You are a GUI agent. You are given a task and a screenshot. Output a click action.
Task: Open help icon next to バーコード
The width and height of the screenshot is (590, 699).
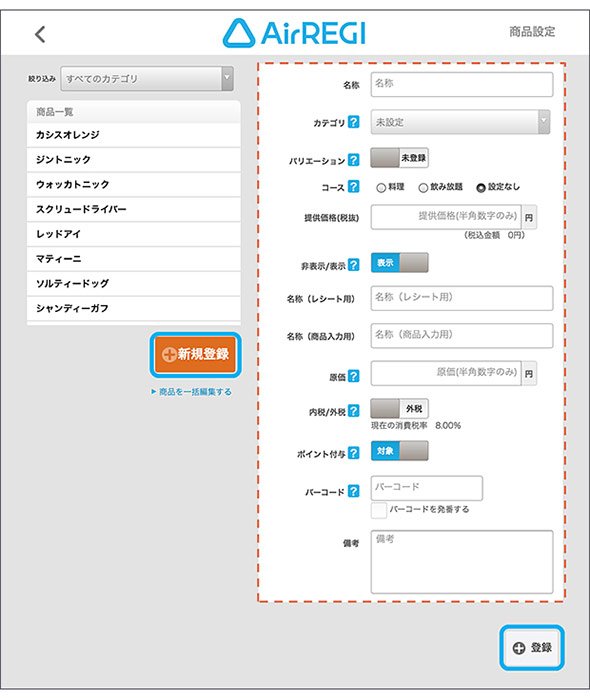pyautogui.click(x=354, y=491)
